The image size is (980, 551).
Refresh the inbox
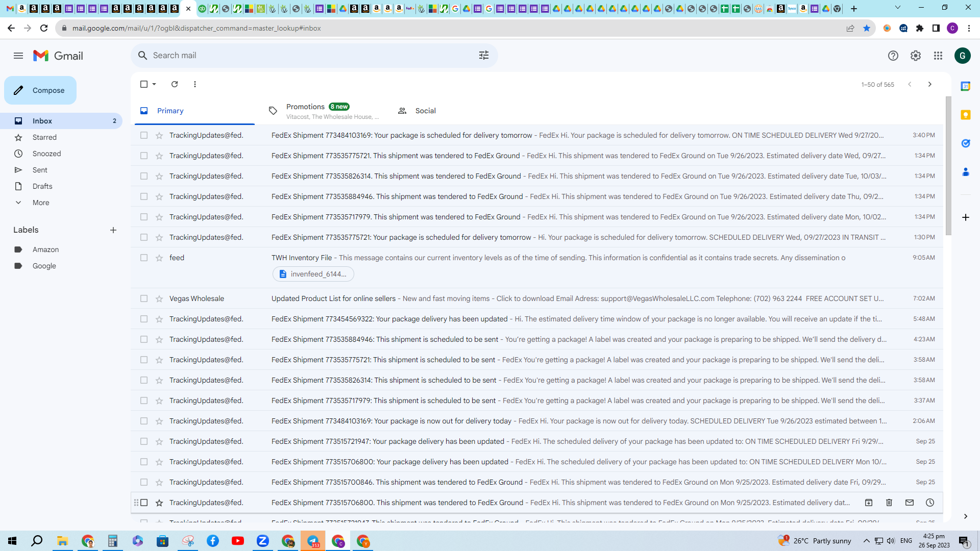pos(175,84)
